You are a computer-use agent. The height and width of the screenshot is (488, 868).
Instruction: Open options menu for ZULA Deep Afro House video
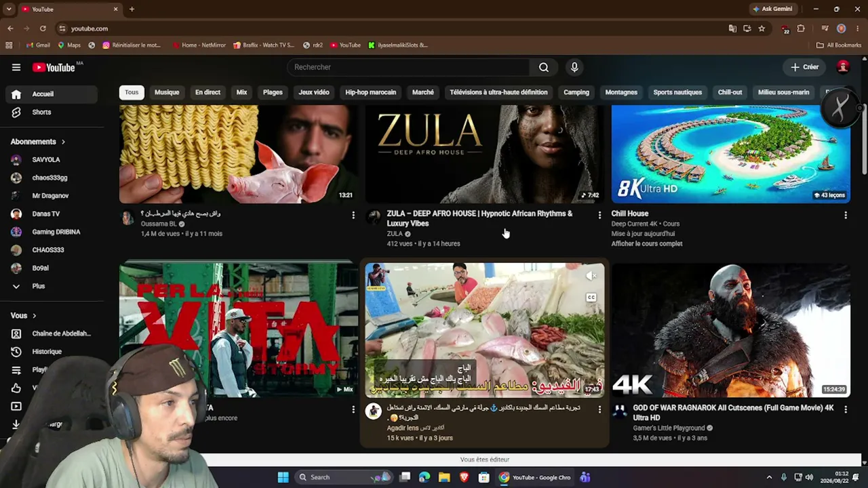point(599,216)
